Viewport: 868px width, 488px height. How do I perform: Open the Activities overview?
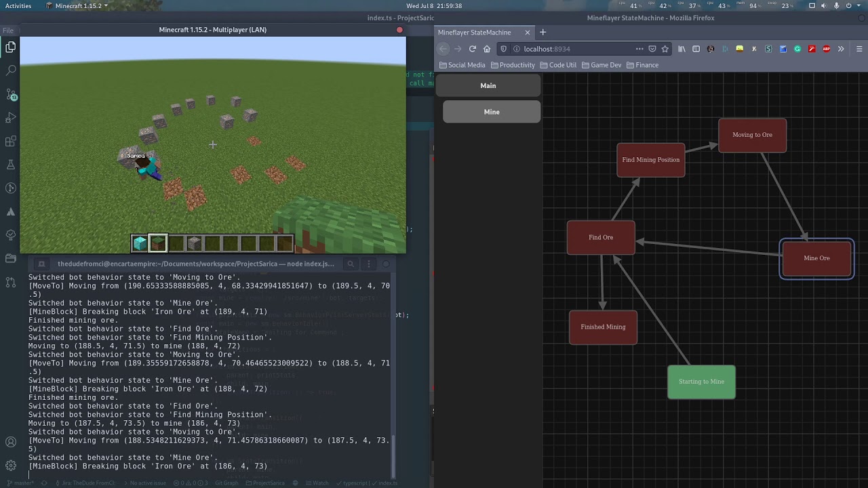(x=18, y=5)
